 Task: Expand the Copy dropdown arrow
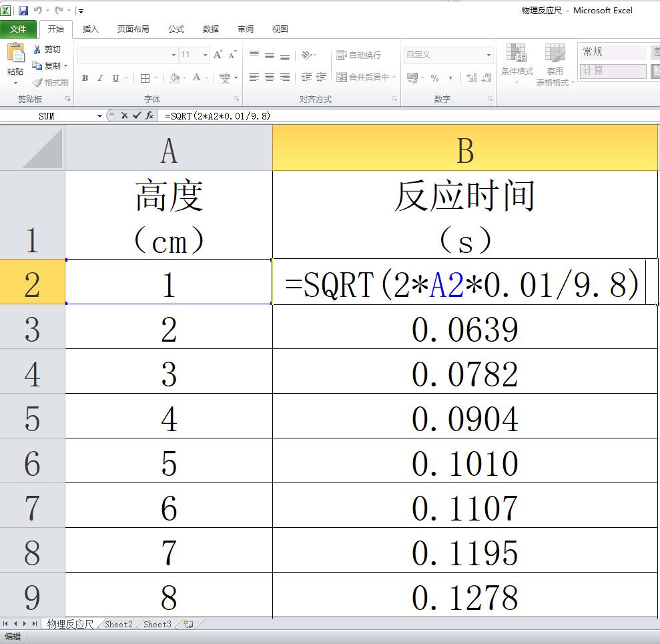pyautogui.click(x=65, y=65)
